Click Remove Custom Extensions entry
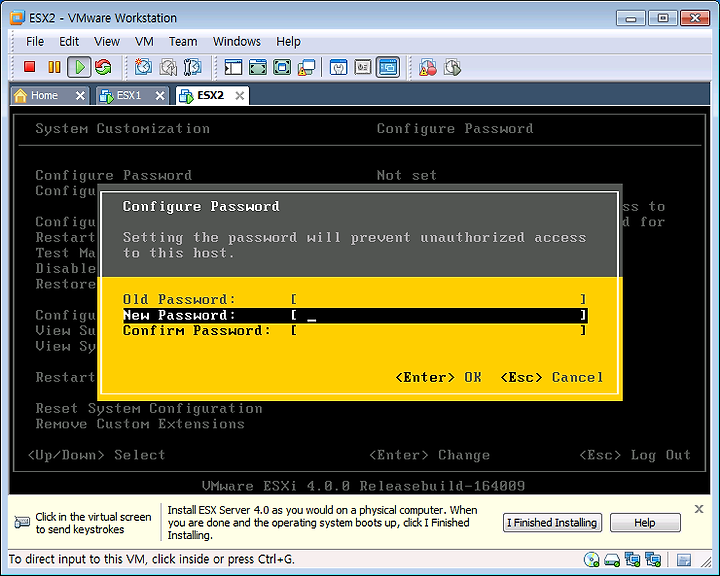Viewport: 720px width, 576px height. tap(140, 424)
